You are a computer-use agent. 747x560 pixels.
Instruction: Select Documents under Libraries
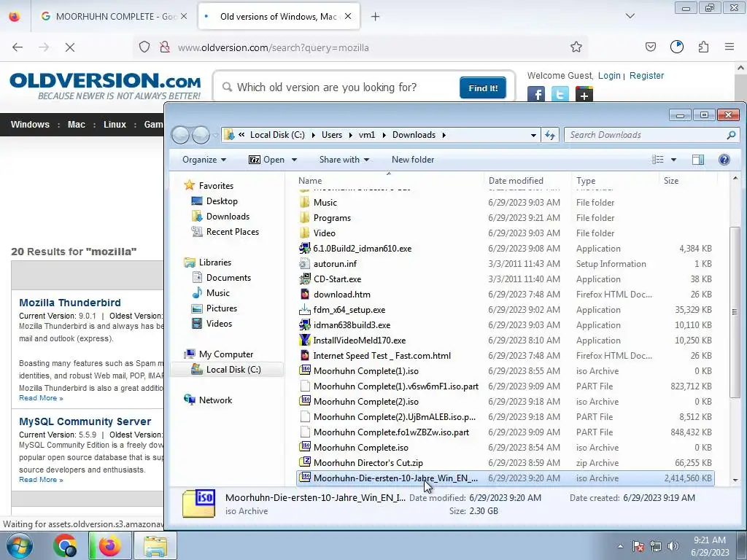(221, 277)
